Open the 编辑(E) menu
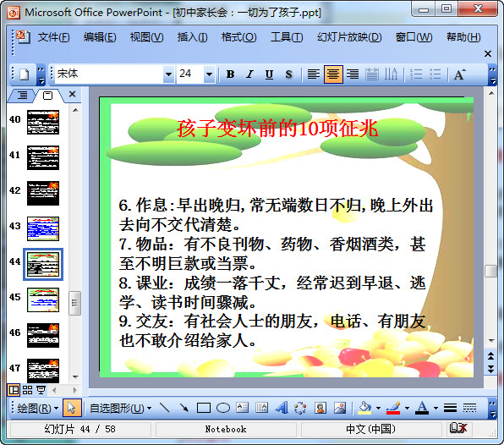504x445 pixels. pyautogui.click(x=100, y=37)
